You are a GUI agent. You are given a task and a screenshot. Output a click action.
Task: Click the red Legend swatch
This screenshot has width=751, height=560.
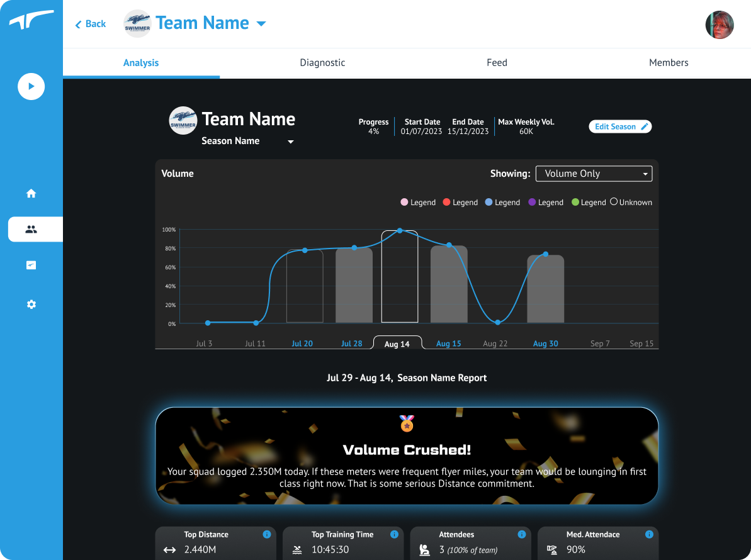click(x=446, y=202)
